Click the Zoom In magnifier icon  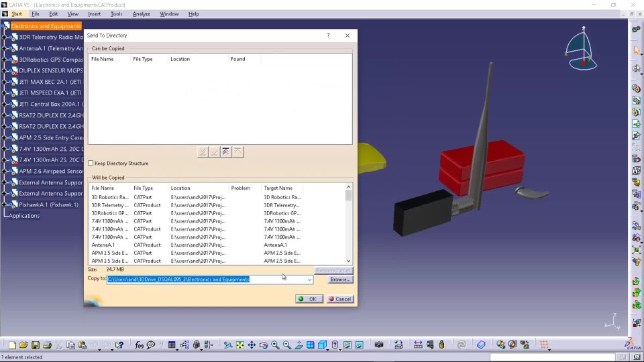275,345
